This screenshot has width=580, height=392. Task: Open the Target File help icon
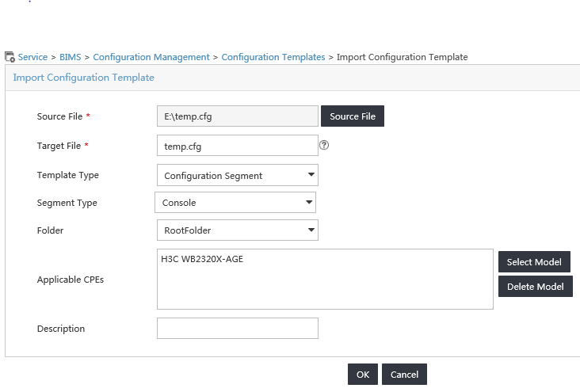click(x=324, y=145)
